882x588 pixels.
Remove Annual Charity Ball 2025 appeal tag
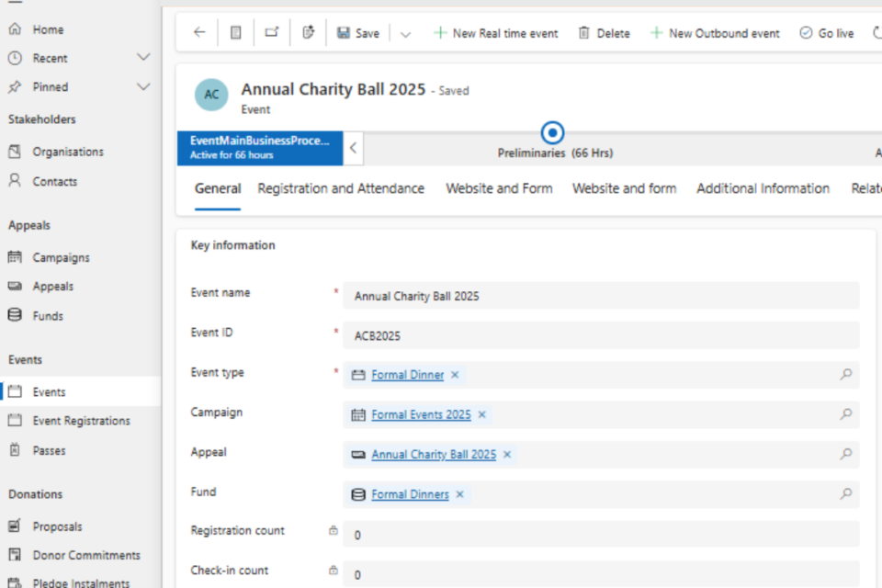[507, 455]
